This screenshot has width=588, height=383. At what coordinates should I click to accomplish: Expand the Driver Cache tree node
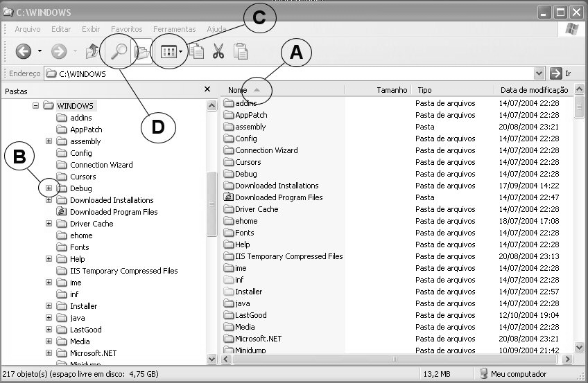(49, 223)
